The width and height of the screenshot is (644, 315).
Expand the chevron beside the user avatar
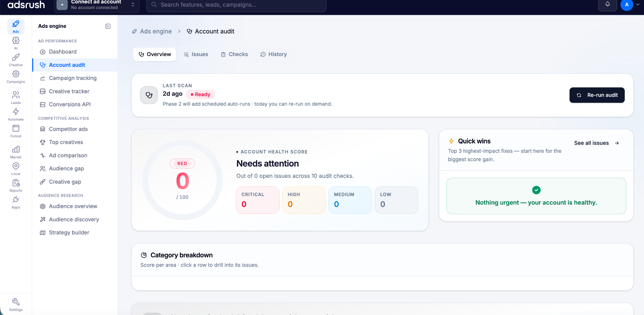638,5
